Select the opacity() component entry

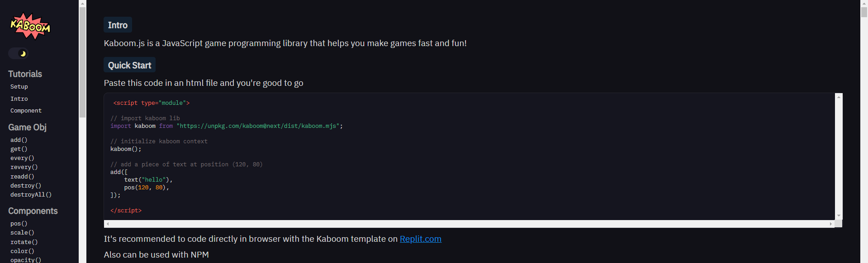click(25, 259)
